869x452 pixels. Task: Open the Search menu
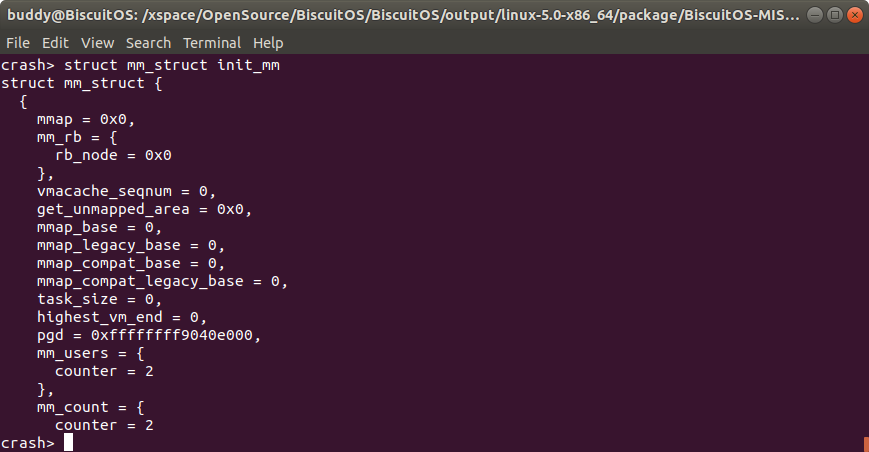(x=148, y=43)
